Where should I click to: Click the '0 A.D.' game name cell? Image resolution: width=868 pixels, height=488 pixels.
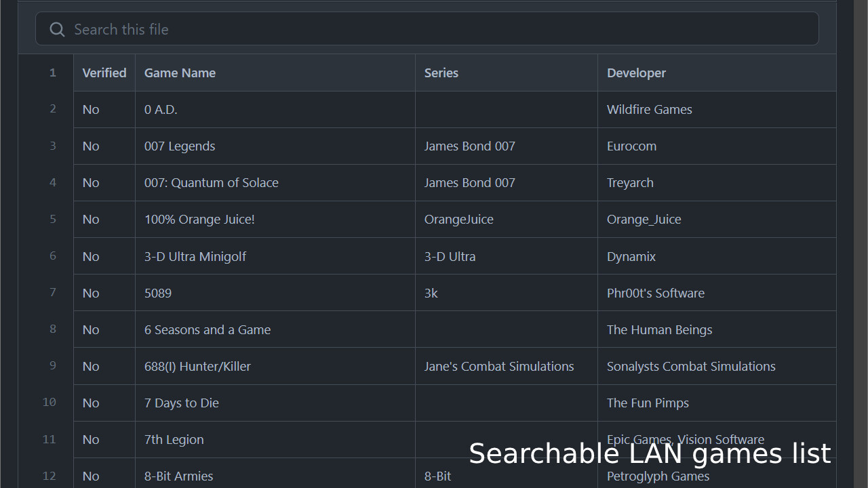pyautogui.click(x=161, y=110)
